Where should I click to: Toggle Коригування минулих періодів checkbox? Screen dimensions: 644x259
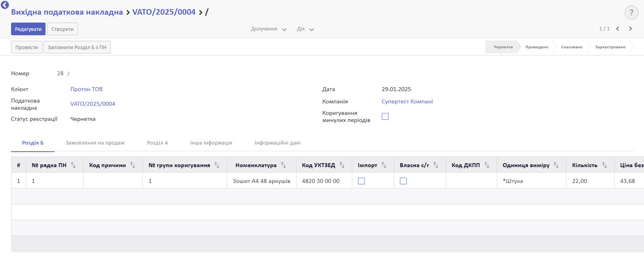pos(385,116)
